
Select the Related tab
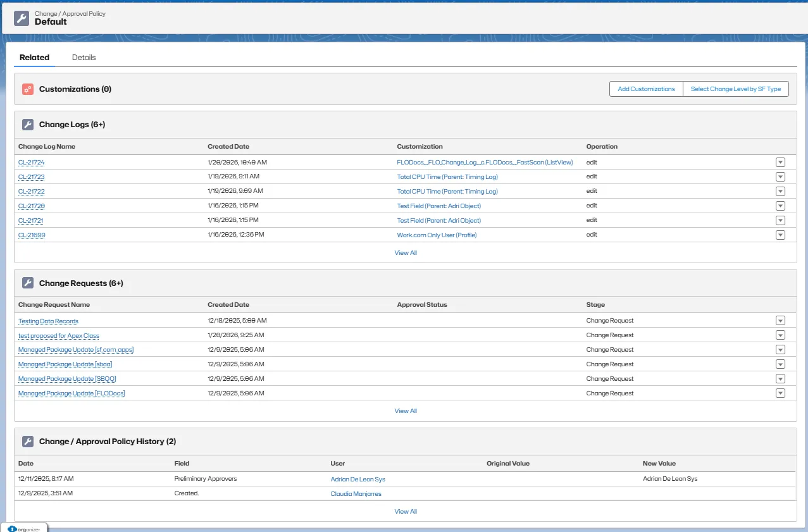click(34, 57)
